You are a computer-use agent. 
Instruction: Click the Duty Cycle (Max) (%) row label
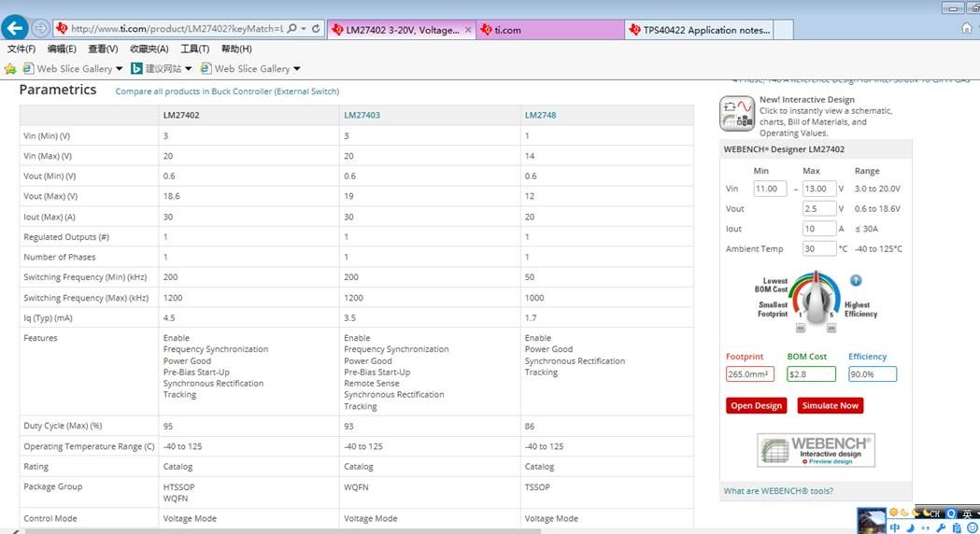[x=63, y=426]
